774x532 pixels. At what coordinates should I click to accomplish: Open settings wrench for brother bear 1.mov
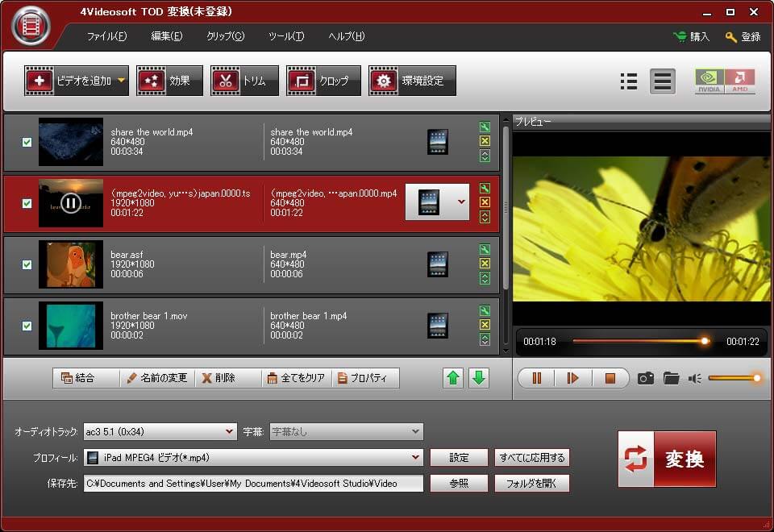485,310
